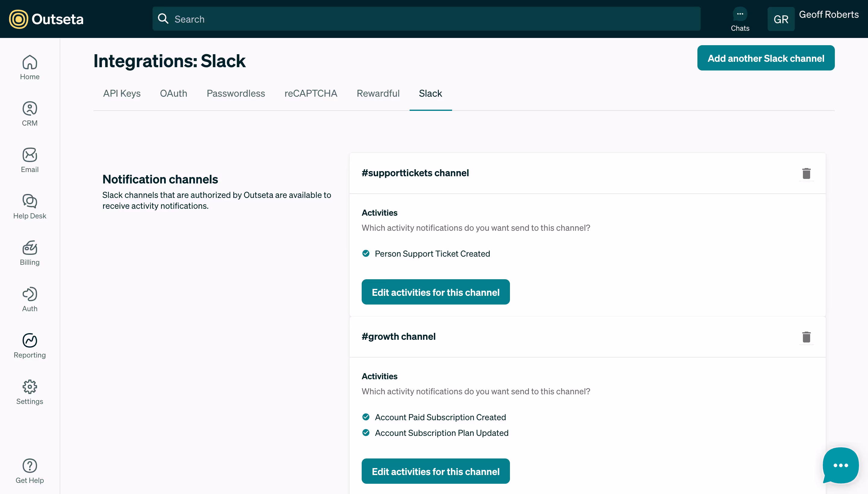Screen dimensions: 868x494
Task: Open Reporting from the sidebar
Action: coord(30,345)
